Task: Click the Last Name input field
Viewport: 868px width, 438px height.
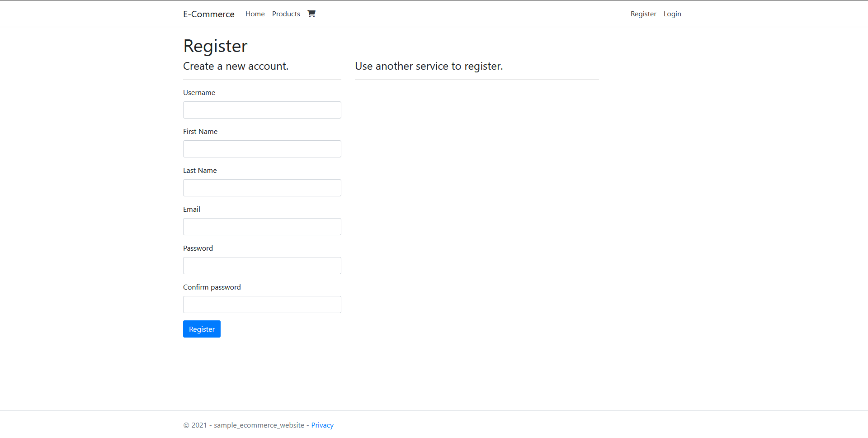Action: pyautogui.click(x=262, y=188)
